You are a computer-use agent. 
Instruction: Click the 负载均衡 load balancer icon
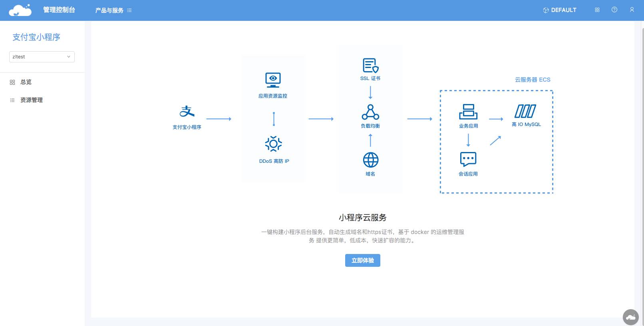370,112
